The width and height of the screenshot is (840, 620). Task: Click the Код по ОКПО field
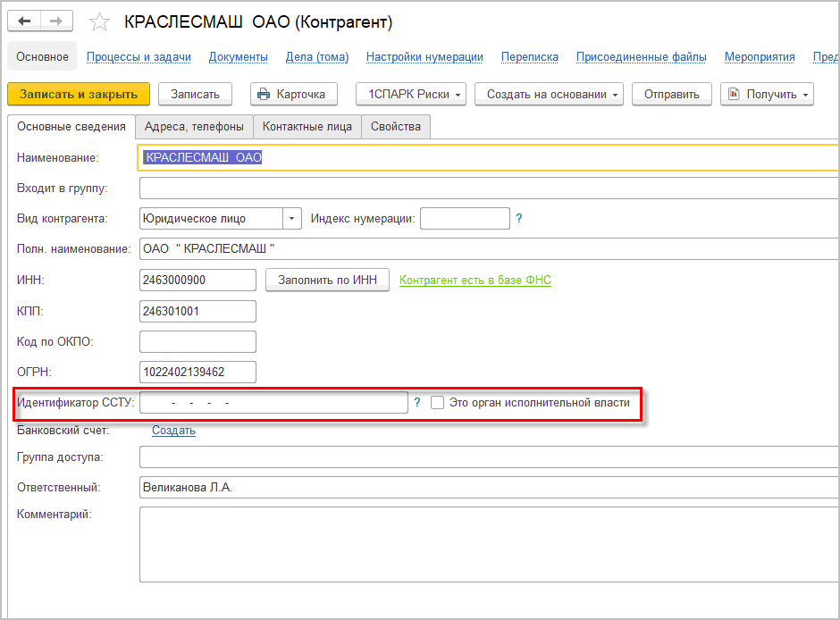pos(197,341)
